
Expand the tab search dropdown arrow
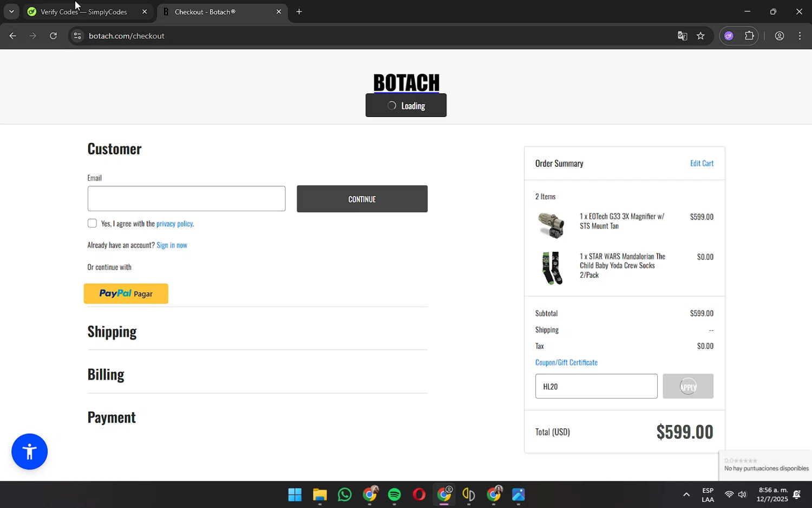[x=11, y=11]
